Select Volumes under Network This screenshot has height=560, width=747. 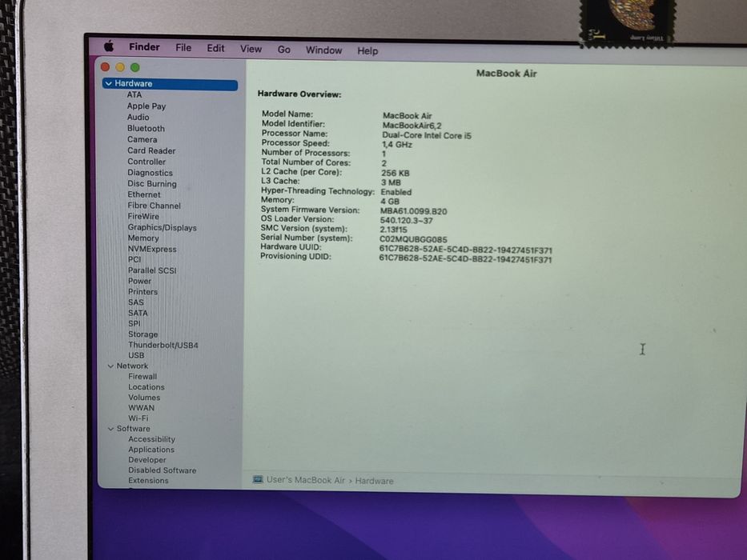point(144,398)
